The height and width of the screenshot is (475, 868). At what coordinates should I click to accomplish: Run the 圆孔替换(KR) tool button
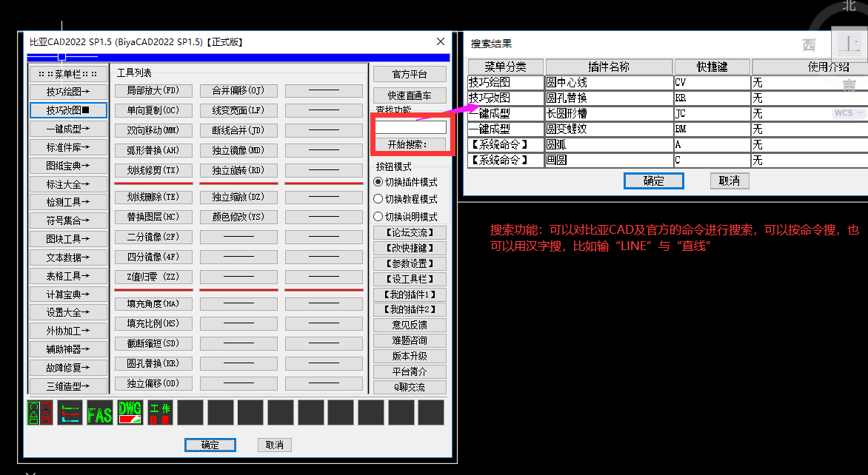point(153,363)
